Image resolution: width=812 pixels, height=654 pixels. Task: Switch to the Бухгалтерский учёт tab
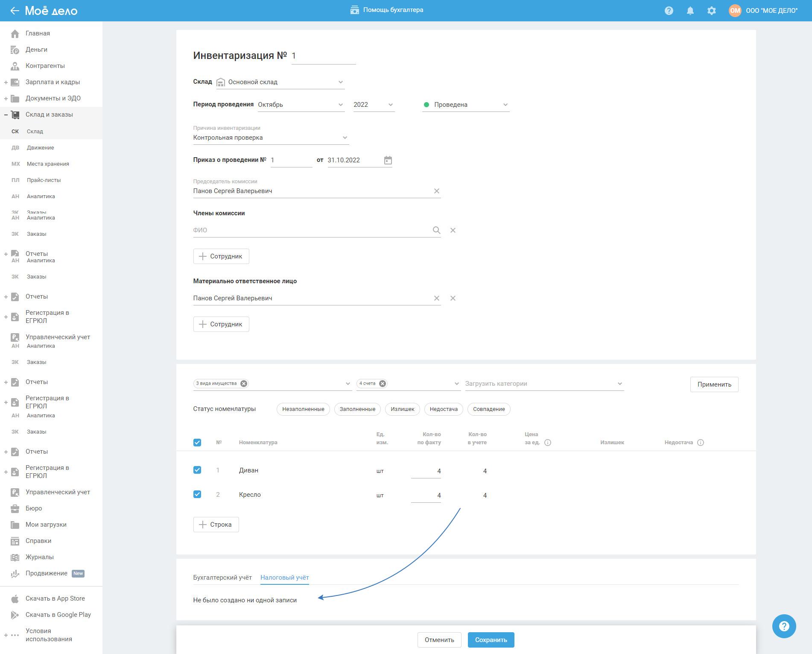click(x=222, y=578)
